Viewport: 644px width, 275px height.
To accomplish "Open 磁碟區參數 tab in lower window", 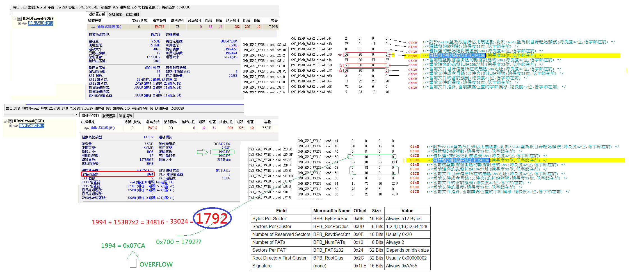I will (x=90, y=115).
